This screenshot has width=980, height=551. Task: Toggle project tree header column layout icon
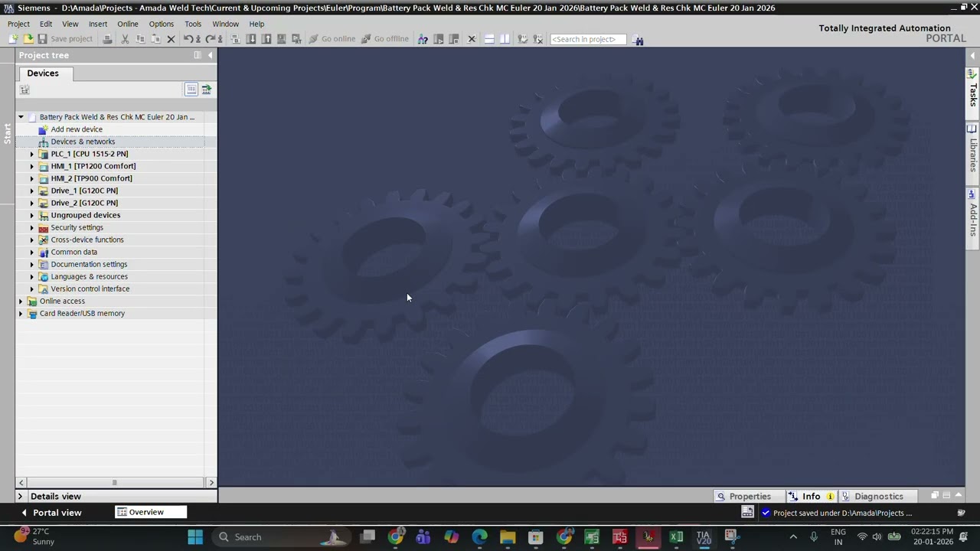click(x=198, y=55)
